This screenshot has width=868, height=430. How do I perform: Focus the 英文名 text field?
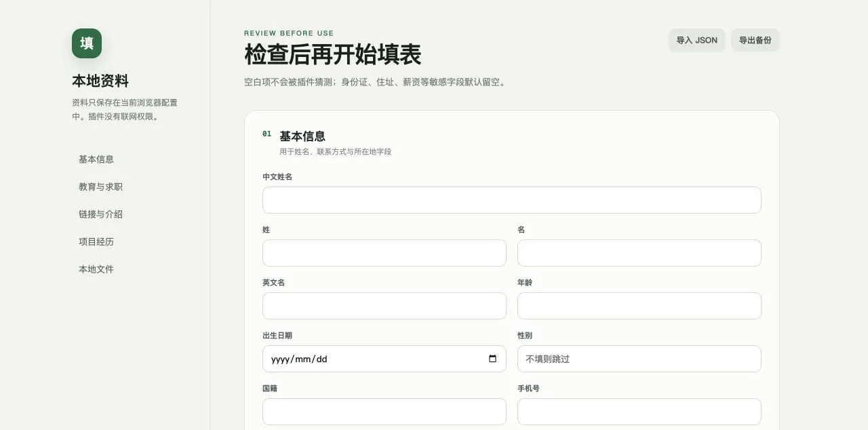384,306
